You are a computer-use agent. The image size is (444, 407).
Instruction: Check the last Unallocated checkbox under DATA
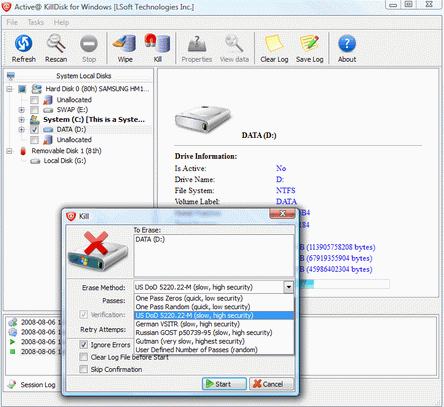(x=34, y=140)
